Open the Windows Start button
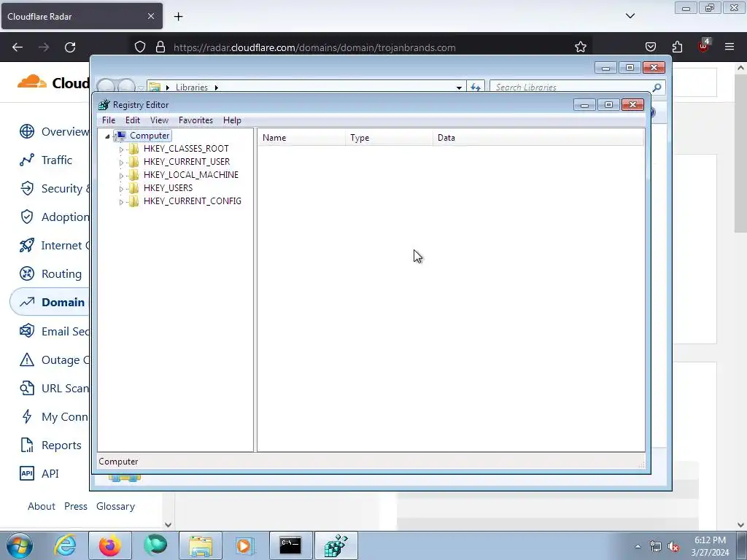The image size is (747, 560). point(19,545)
